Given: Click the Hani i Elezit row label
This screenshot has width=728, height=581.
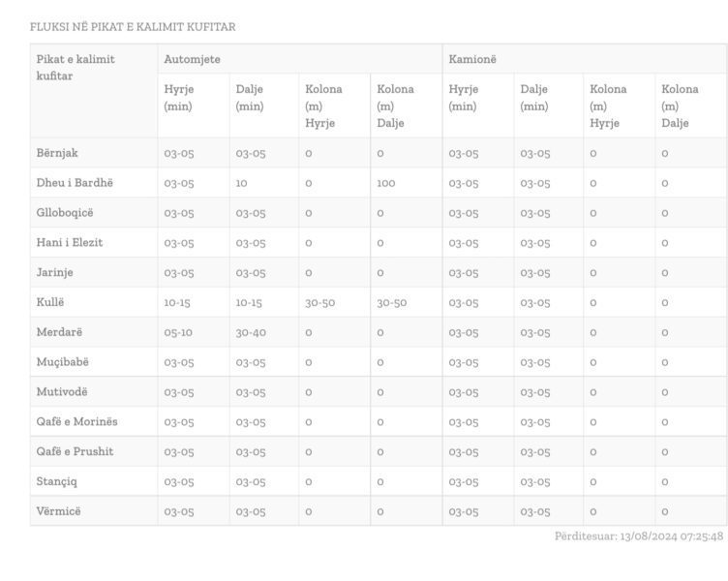Looking at the screenshot, I should [x=70, y=242].
